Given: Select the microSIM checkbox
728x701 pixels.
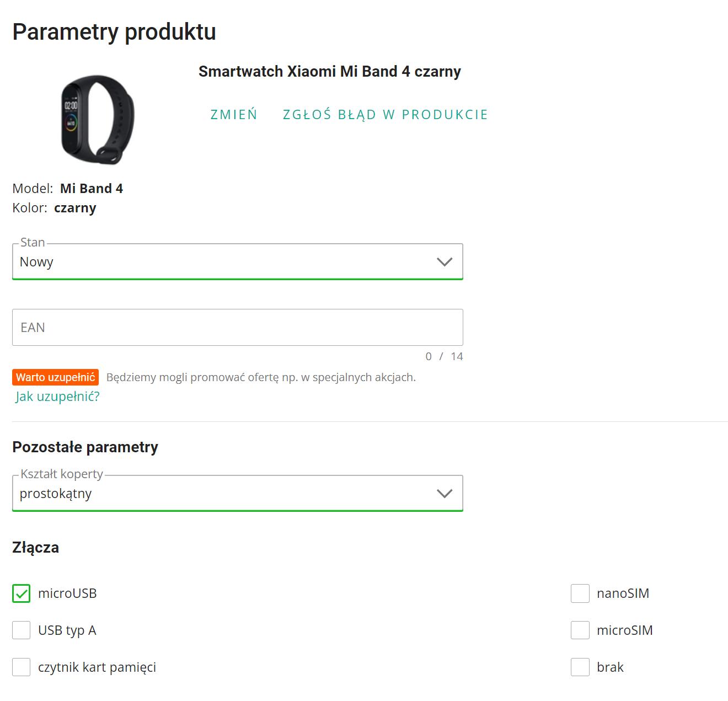Looking at the screenshot, I should click(580, 630).
